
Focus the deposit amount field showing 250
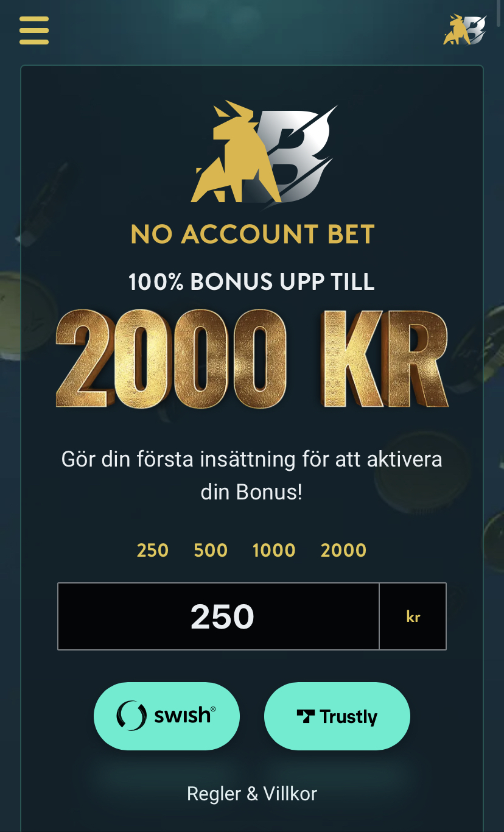click(x=219, y=616)
